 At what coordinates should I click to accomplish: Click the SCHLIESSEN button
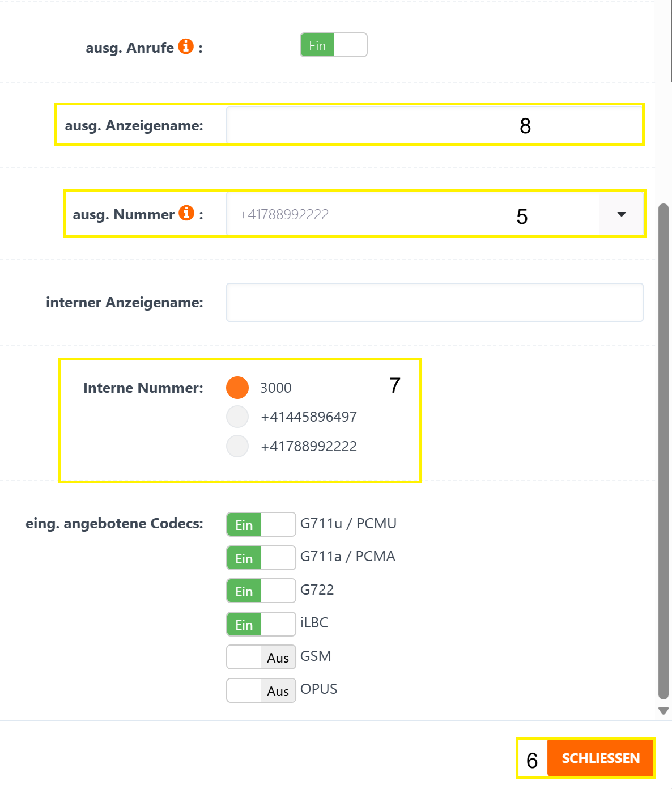601,758
